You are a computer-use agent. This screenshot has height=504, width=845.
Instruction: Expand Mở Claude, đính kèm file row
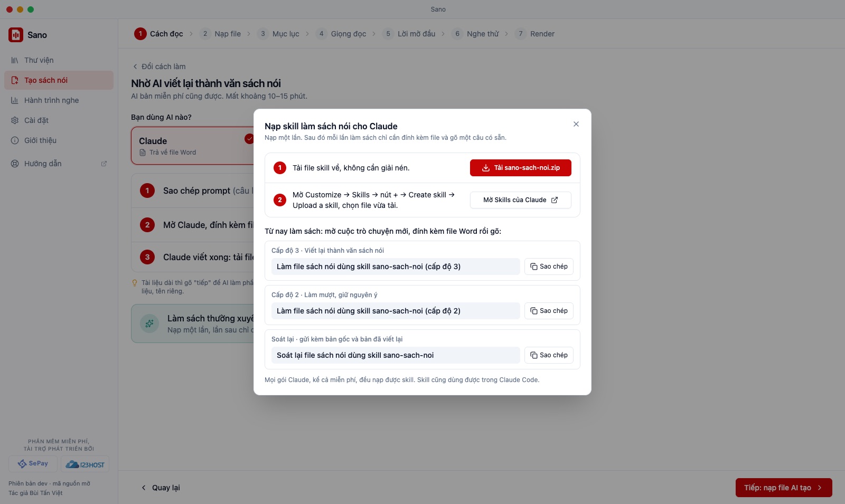click(x=193, y=225)
